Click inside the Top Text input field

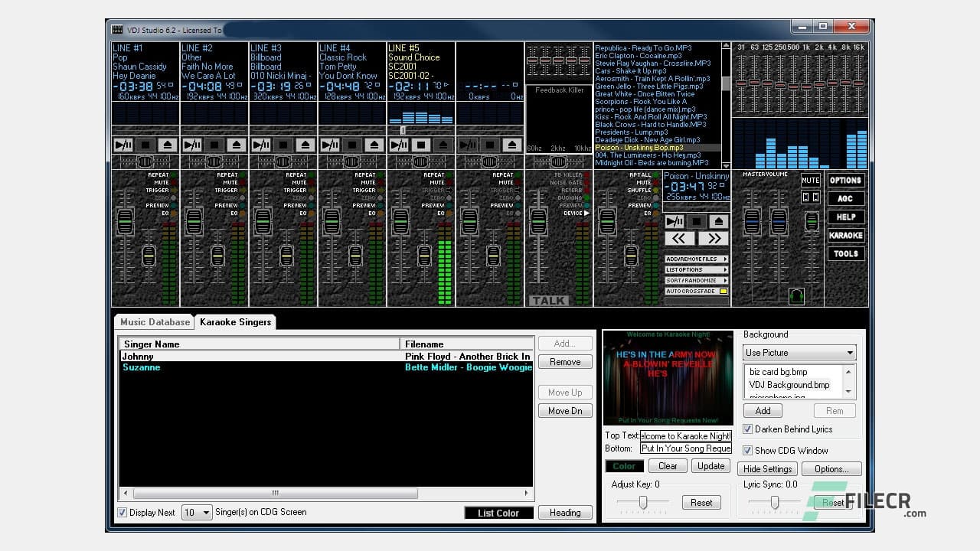click(x=685, y=436)
